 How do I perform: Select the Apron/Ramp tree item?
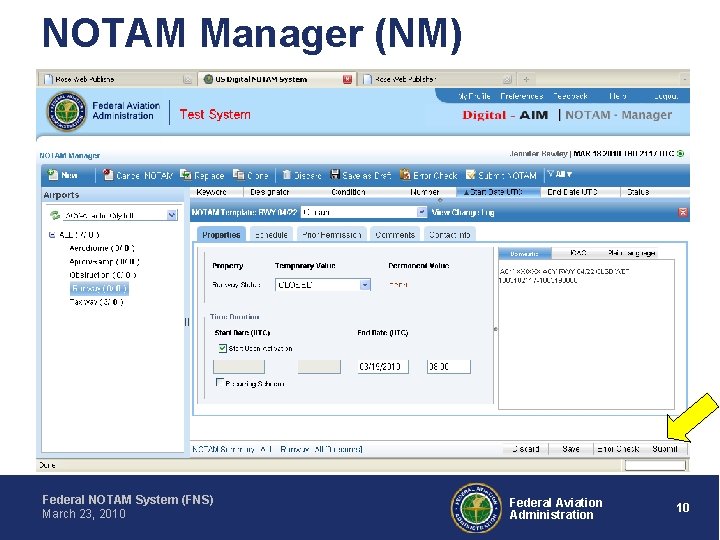pyautogui.click(x=104, y=262)
